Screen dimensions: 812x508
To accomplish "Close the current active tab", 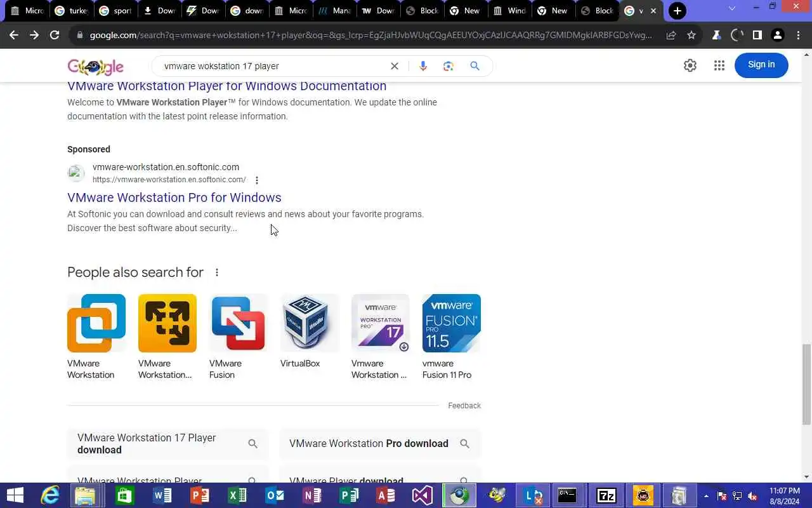I will coord(653,11).
